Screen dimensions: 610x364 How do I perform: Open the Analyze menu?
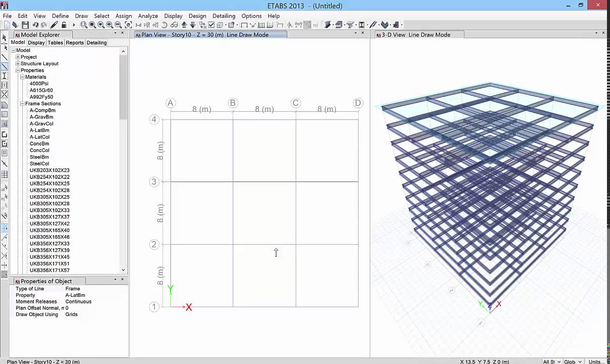148,16
